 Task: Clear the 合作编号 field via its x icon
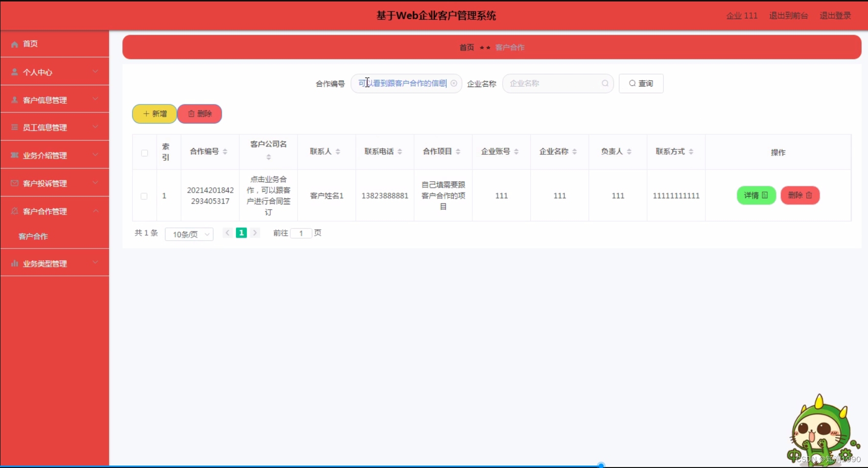[x=453, y=83]
